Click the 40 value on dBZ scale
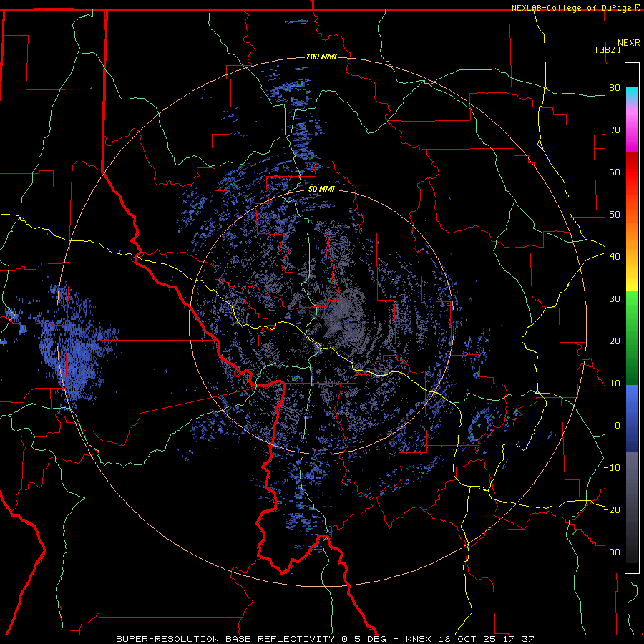Viewport: 644px width, 644px height. point(615,257)
